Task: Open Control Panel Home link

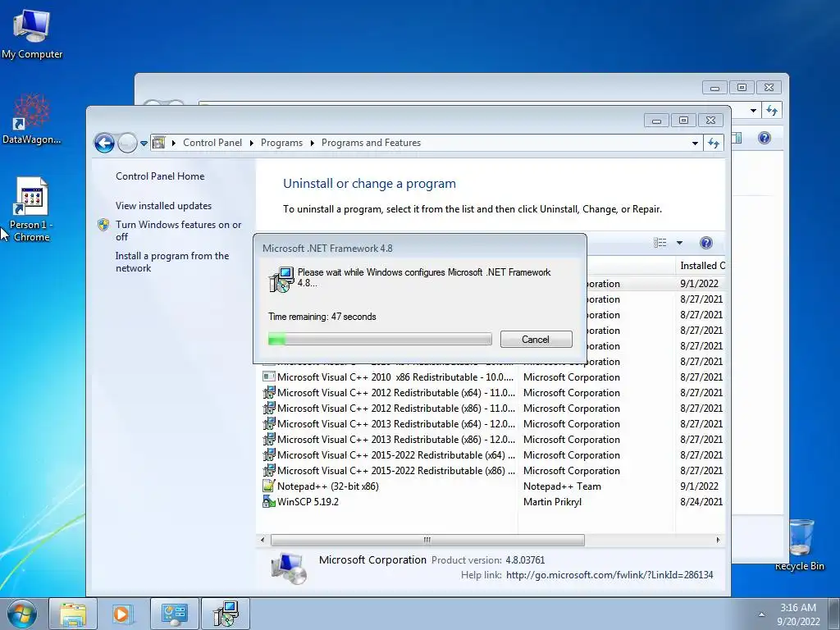Action: [x=160, y=176]
